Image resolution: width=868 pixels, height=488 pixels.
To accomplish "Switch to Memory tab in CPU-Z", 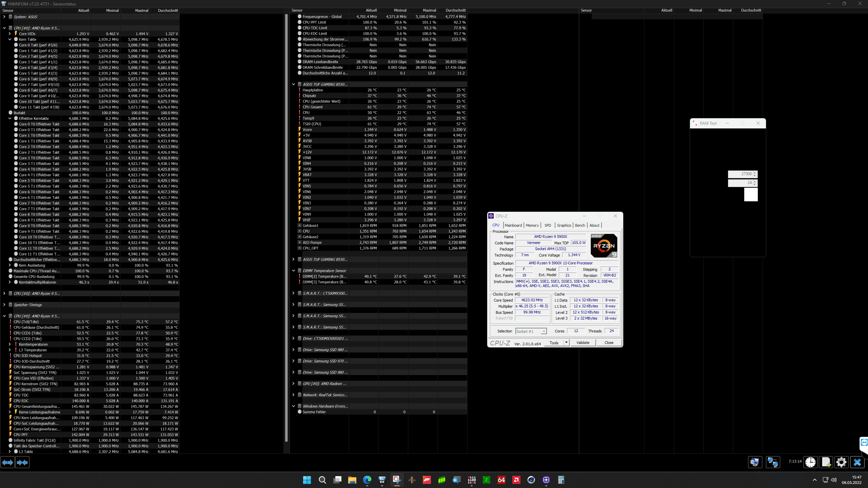I will click(x=532, y=225).
